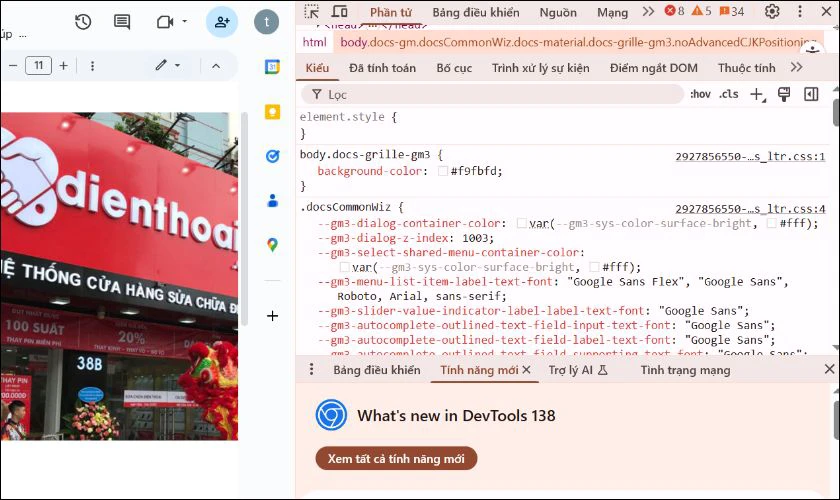Select the pencil editing mode icon

[x=161, y=65]
